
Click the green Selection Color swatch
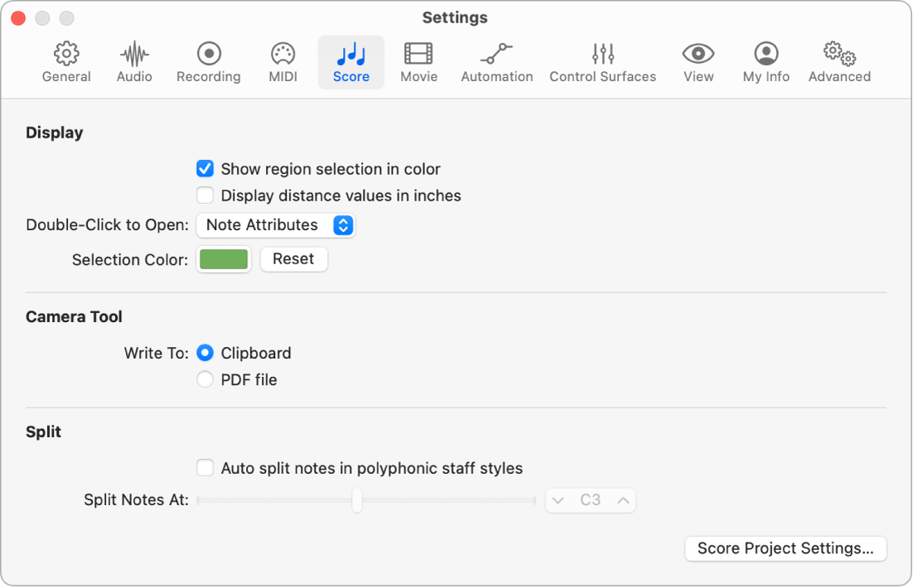(x=223, y=258)
